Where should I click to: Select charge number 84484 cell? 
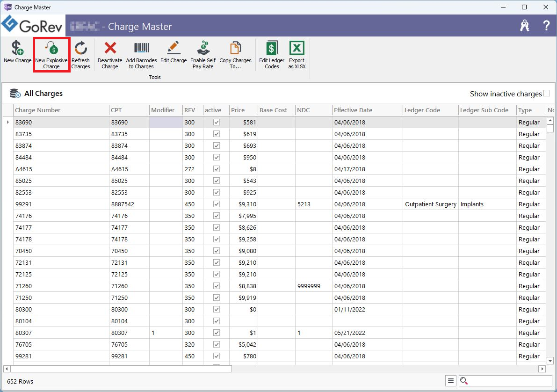61,158
